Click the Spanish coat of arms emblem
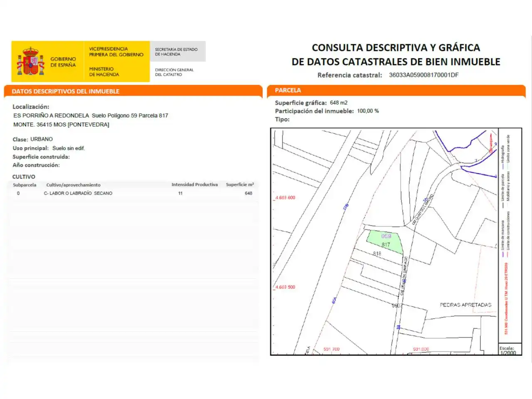The image size is (532, 399). [30, 61]
